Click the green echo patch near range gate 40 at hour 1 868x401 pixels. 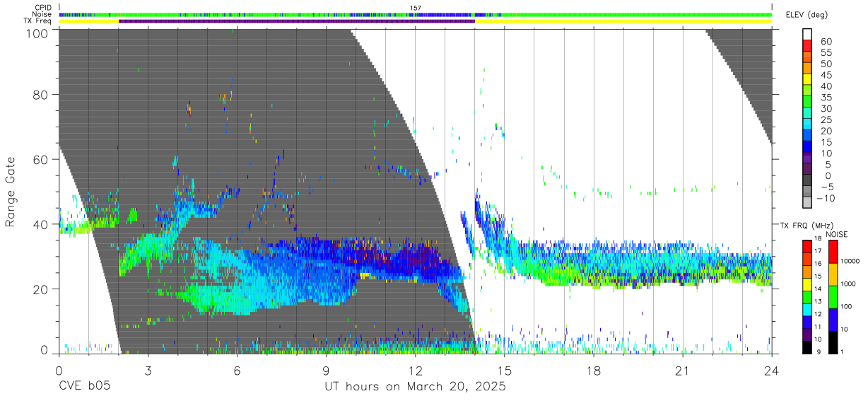click(88, 225)
